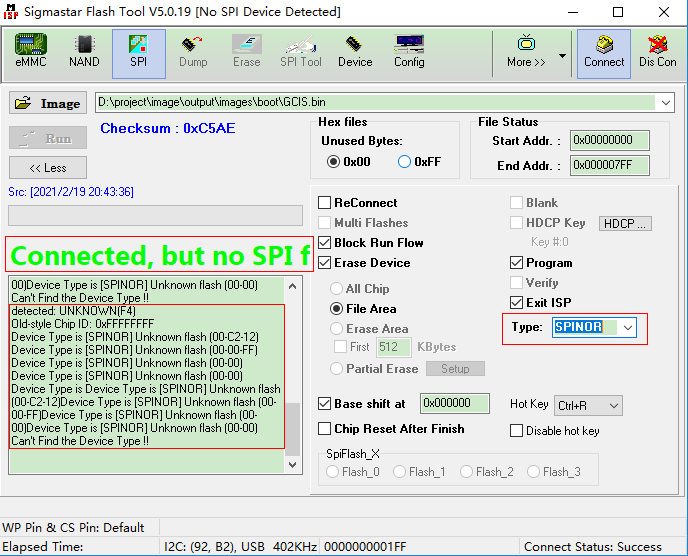Open the More toolbar dropdown arrow
Screen dimensions: 688x556
pos(562,56)
